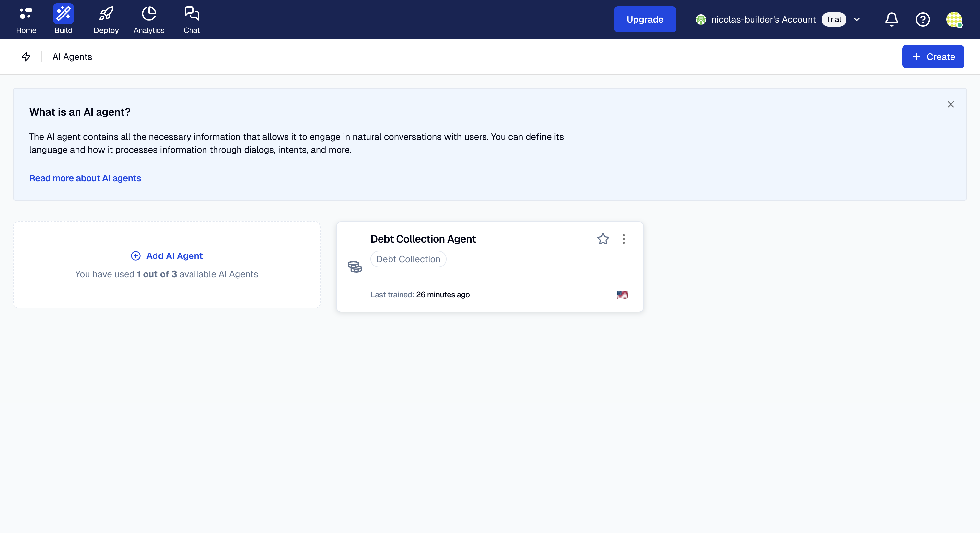The width and height of the screenshot is (980, 533).
Task: Click the Add AI Agent link
Action: click(167, 256)
